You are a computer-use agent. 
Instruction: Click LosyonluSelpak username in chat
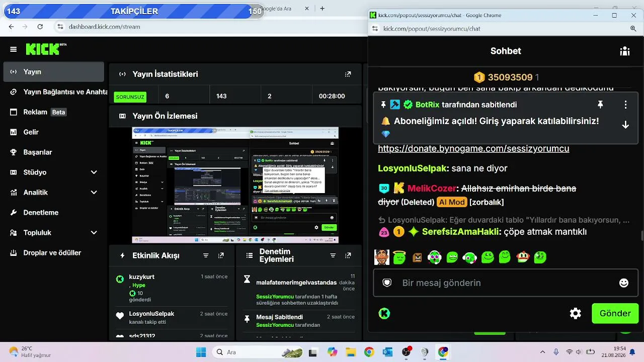[413, 168]
